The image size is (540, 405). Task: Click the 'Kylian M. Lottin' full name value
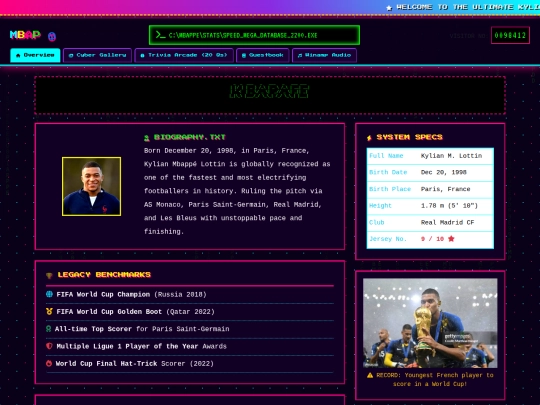[x=451, y=156]
